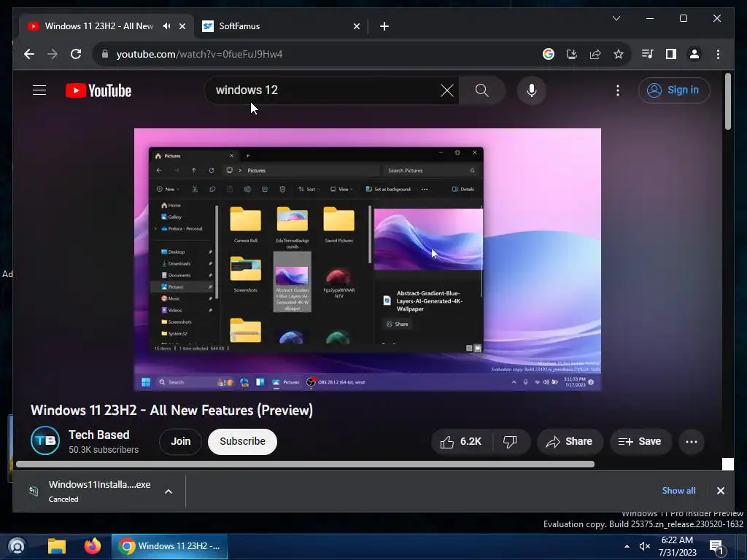Click the horizontal page scrollbar

(305, 464)
